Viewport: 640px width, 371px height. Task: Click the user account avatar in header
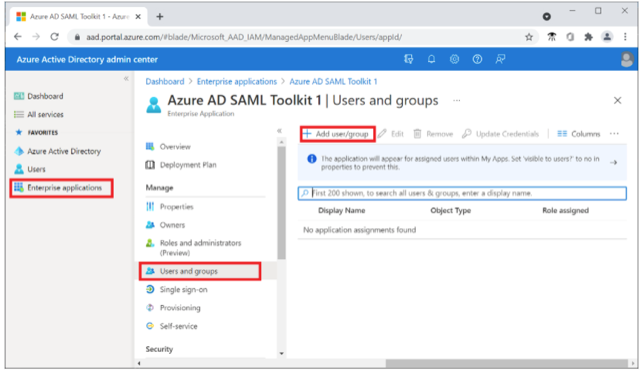point(627,60)
